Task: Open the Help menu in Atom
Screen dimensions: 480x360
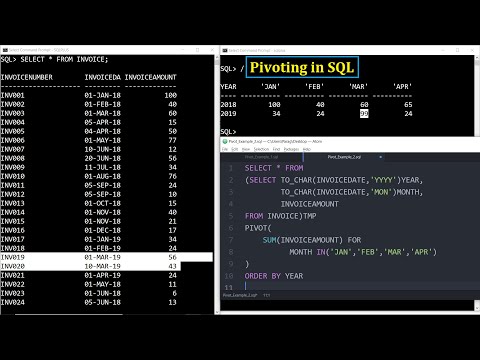Action: tap(307, 149)
